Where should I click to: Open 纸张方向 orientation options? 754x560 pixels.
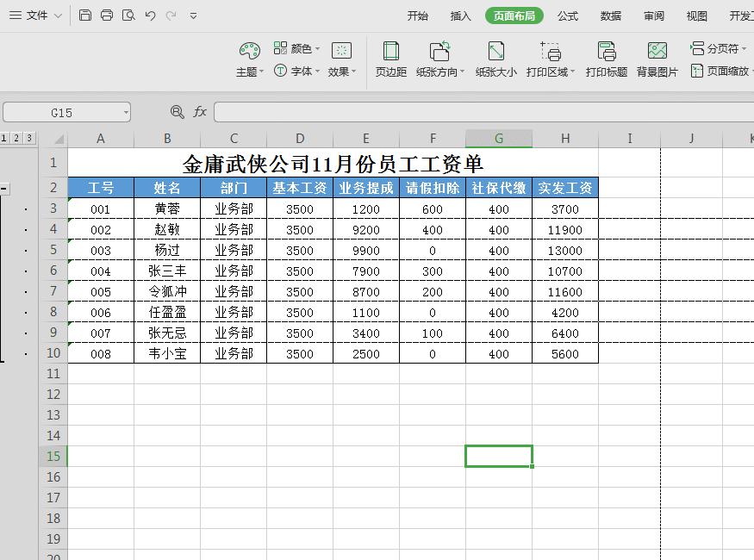(440, 59)
